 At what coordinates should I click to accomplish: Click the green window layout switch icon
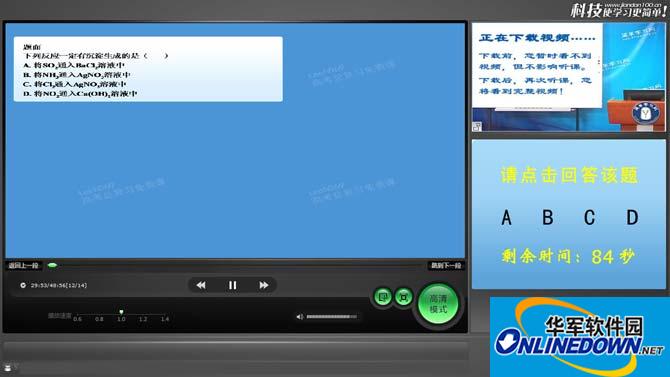pyautogui.click(x=383, y=297)
